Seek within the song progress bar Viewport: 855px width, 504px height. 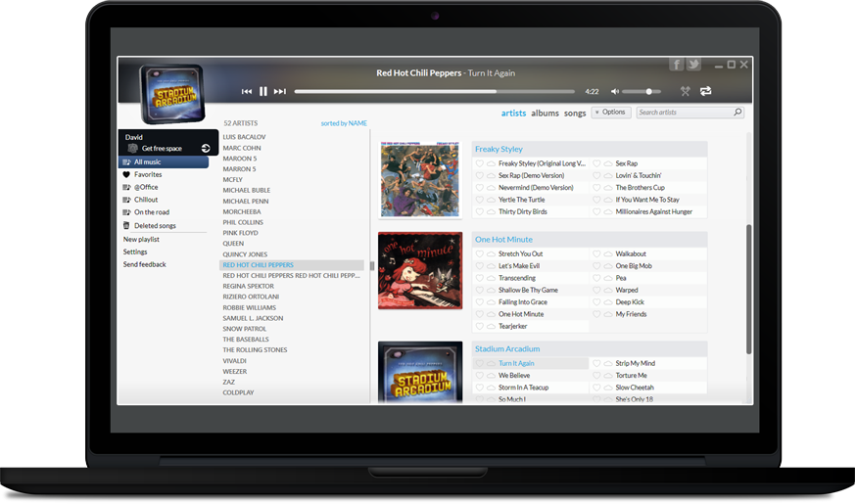pyautogui.click(x=435, y=92)
